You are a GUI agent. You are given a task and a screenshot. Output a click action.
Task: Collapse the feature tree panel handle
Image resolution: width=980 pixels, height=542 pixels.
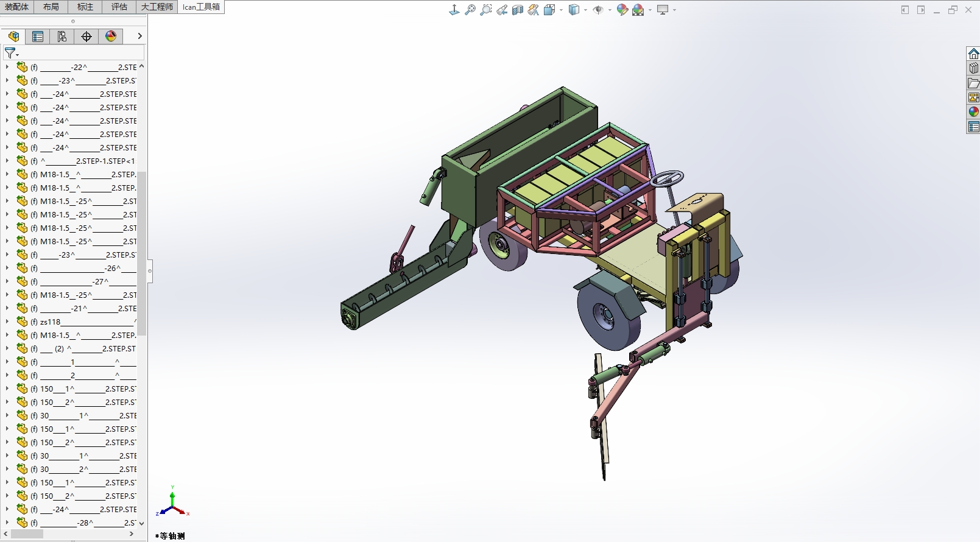click(x=150, y=270)
